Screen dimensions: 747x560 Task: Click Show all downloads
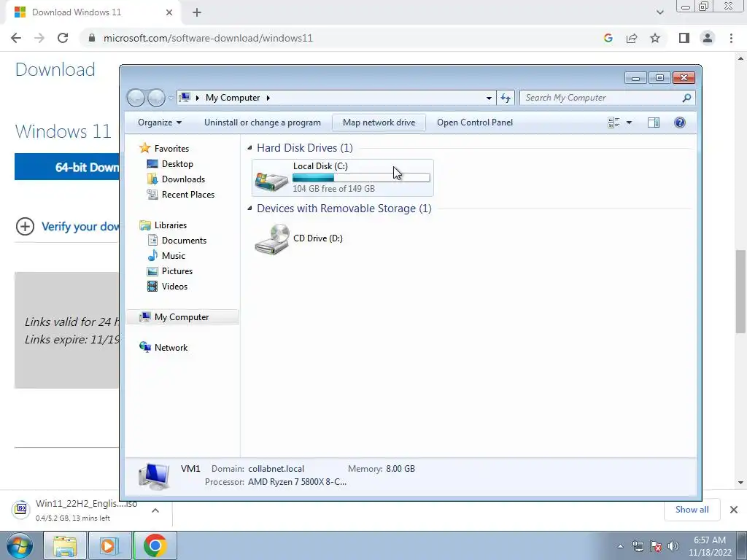692,510
